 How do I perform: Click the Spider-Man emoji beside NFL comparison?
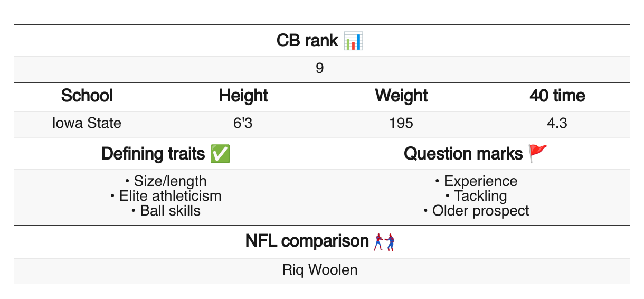point(384,242)
